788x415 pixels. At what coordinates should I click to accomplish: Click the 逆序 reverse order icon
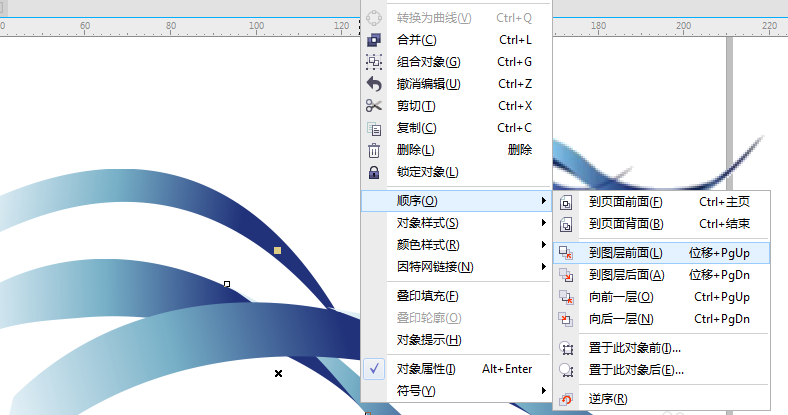(x=566, y=399)
